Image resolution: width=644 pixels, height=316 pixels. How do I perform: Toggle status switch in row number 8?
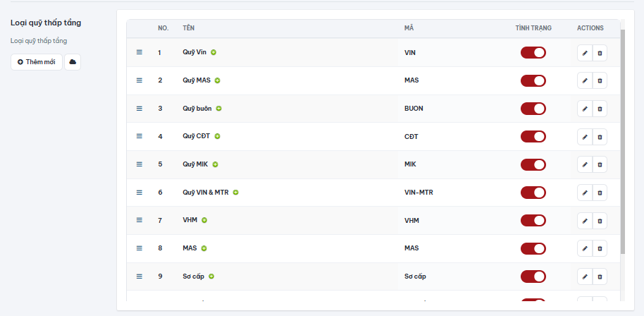point(533,248)
